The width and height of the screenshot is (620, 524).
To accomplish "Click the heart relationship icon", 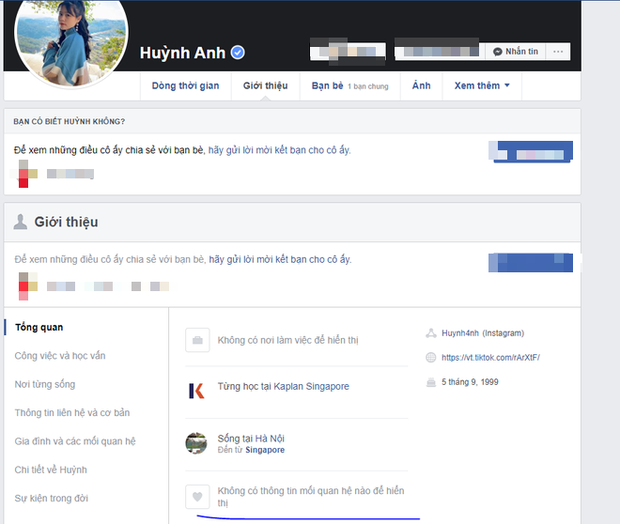I will pos(197,496).
